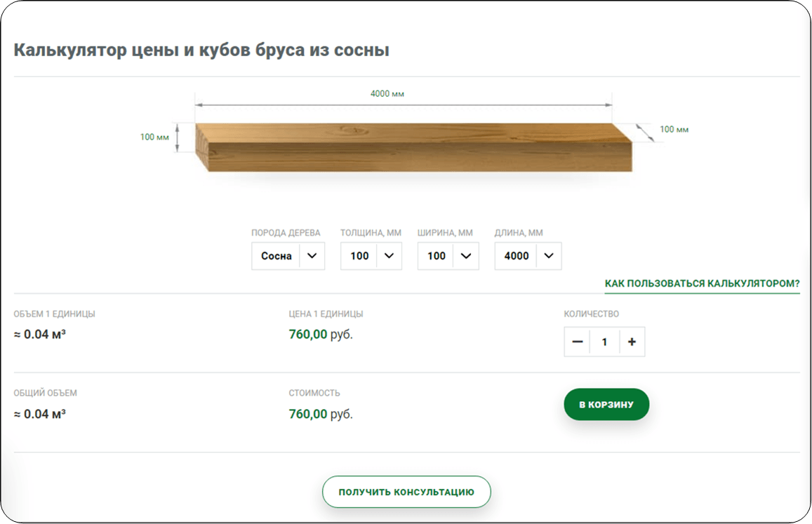This screenshot has height=524, width=812.
Task: Click the diagonal width arrow on beam diagram
Action: [x=646, y=133]
